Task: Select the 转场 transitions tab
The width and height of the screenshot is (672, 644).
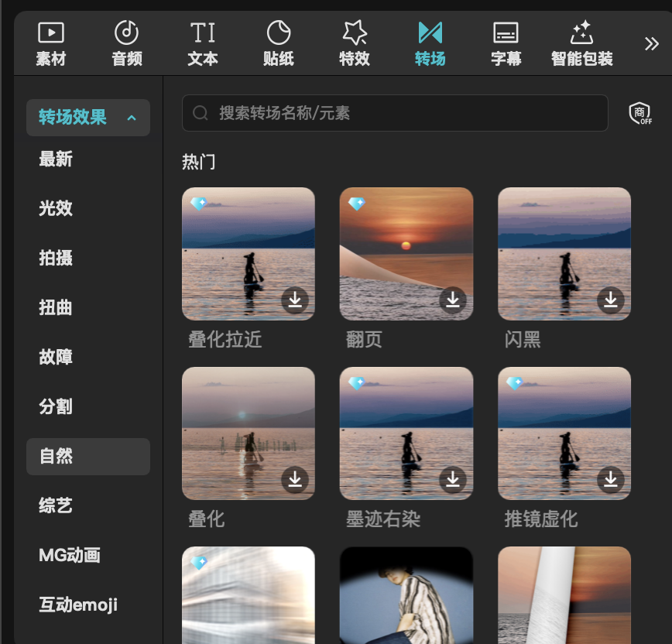Action: pos(430,44)
